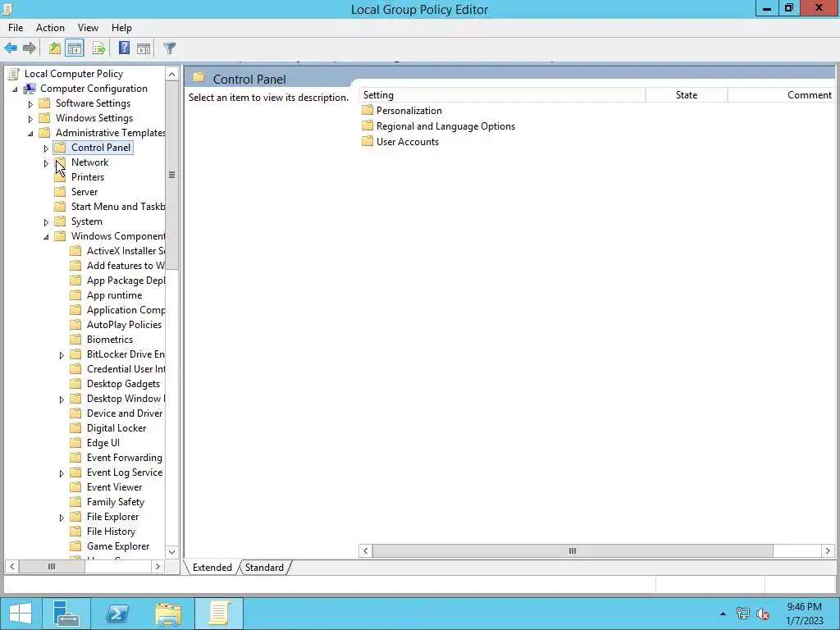Expand the Software Settings node
840x630 pixels.
tap(30, 104)
